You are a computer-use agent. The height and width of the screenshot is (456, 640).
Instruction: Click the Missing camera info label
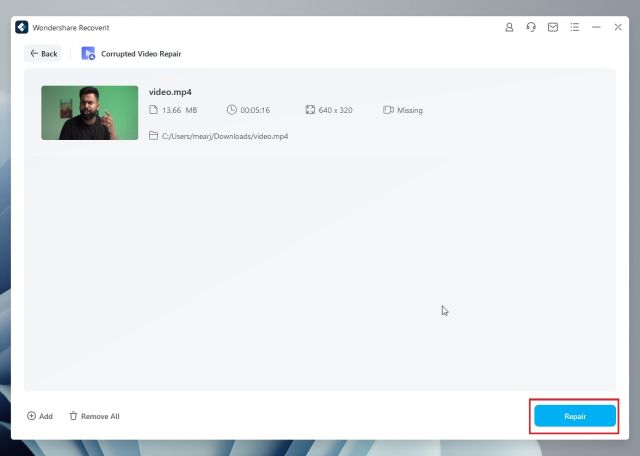tap(410, 110)
